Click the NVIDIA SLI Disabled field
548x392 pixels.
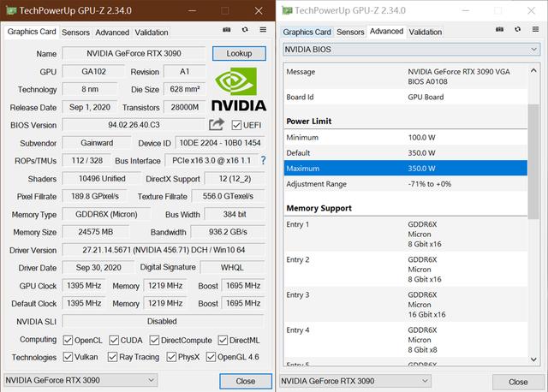point(163,321)
